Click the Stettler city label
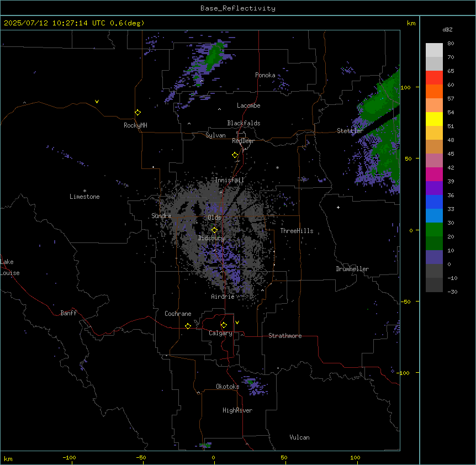 (350, 130)
